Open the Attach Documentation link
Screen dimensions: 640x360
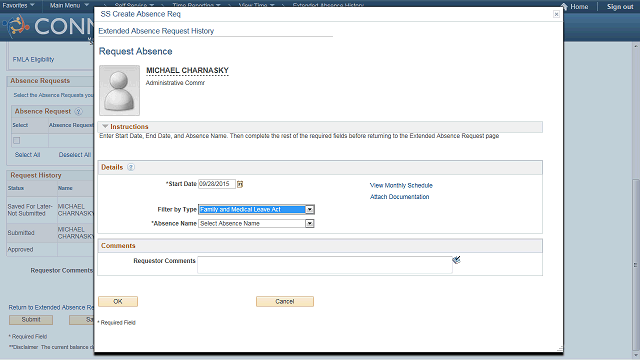point(400,197)
